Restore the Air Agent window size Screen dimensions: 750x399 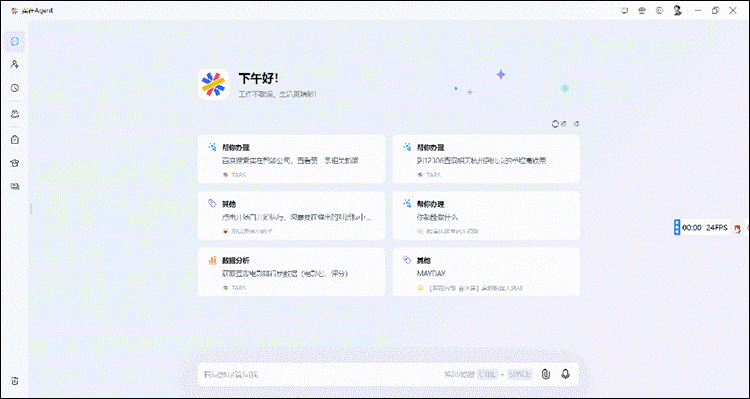click(x=716, y=11)
